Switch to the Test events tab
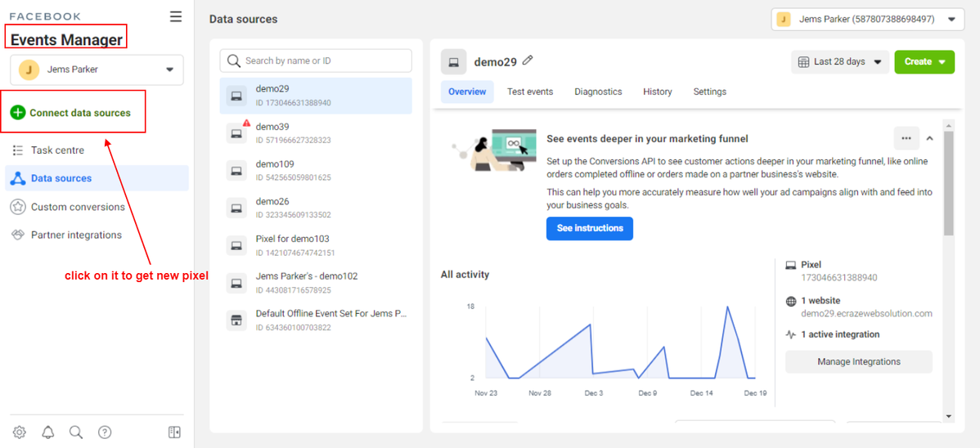980x448 pixels. pyautogui.click(x=530, y=92)
